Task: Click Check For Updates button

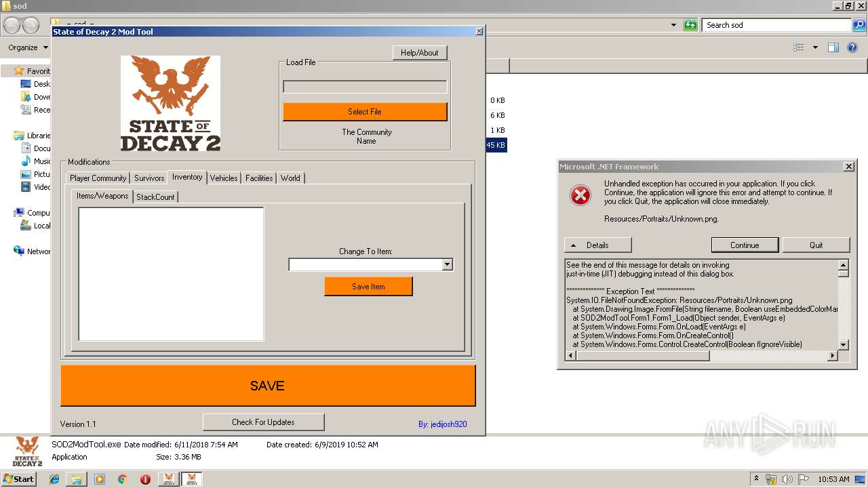Action: click(263, 422)
